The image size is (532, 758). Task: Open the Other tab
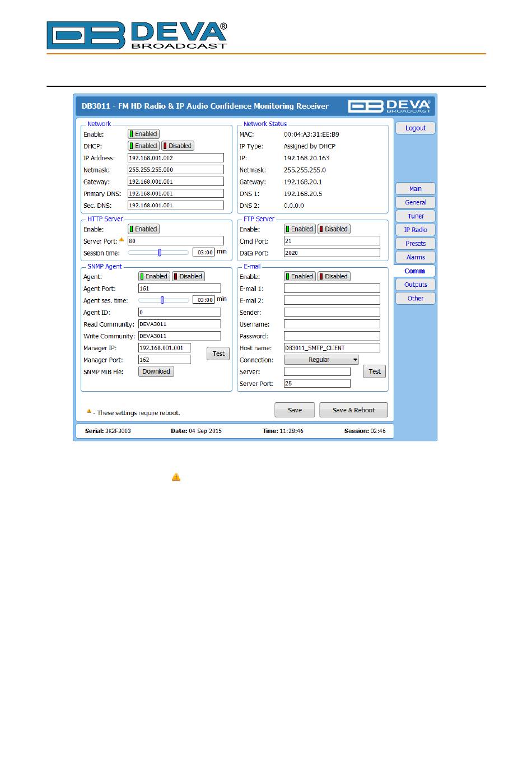(x=416, y=299)
